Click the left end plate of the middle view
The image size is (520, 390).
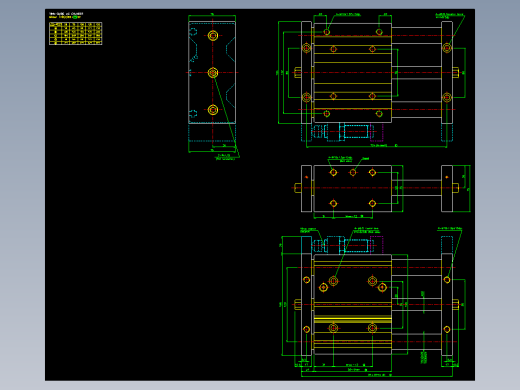pos(306,188)
